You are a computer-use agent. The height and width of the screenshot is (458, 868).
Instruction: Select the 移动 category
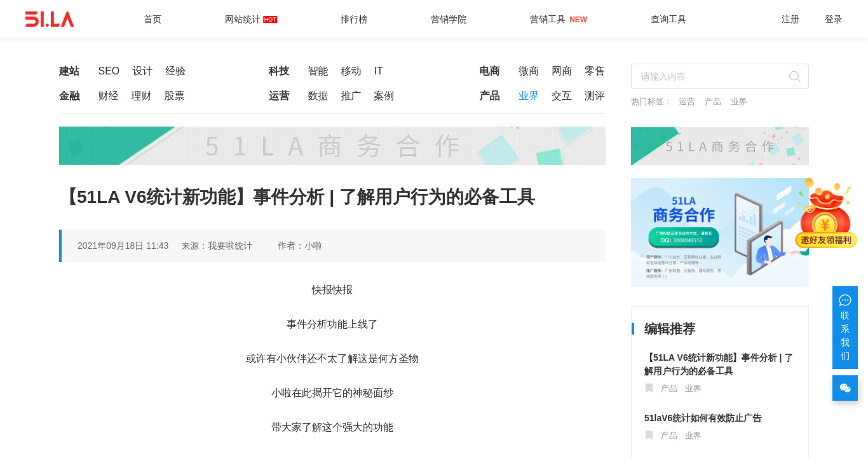351,71
